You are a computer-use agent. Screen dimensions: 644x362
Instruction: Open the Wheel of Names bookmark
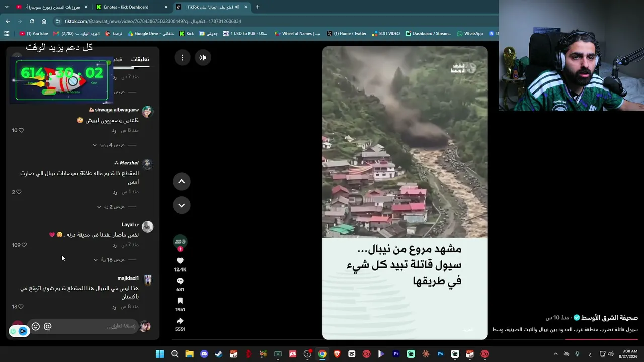297,34
